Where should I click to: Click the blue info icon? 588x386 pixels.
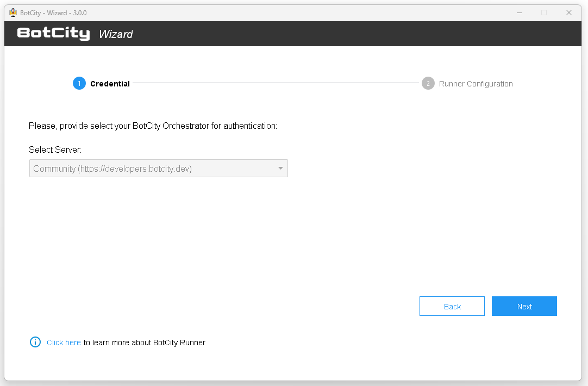pos(35,342)
